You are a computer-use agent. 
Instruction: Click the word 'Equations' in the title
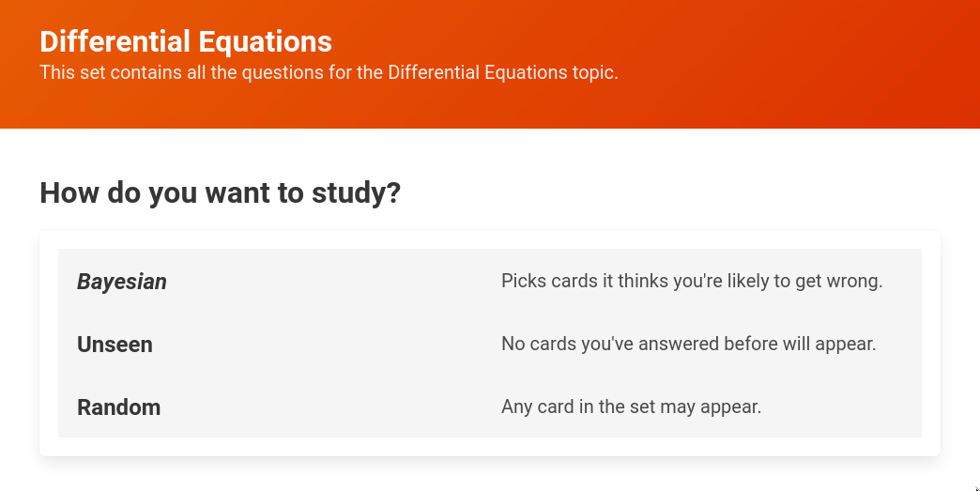278,41
